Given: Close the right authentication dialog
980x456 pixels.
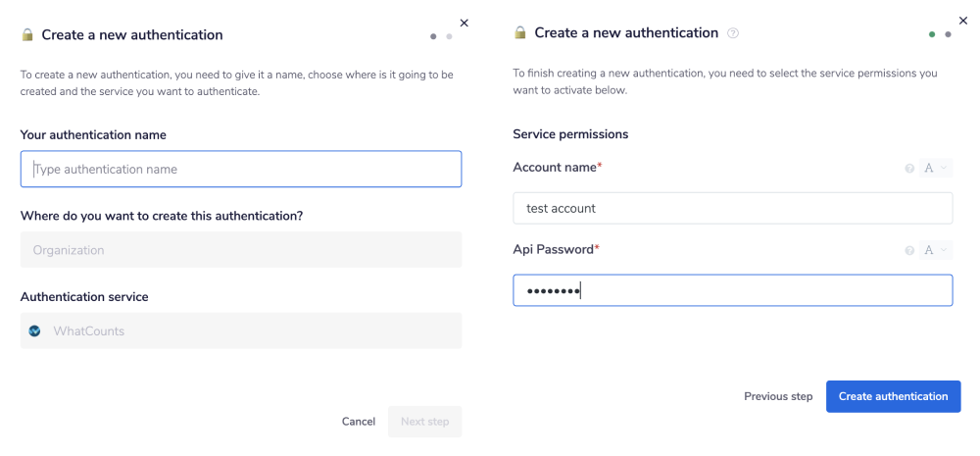Looking at the screenshot, I should [x=962, y=20].
